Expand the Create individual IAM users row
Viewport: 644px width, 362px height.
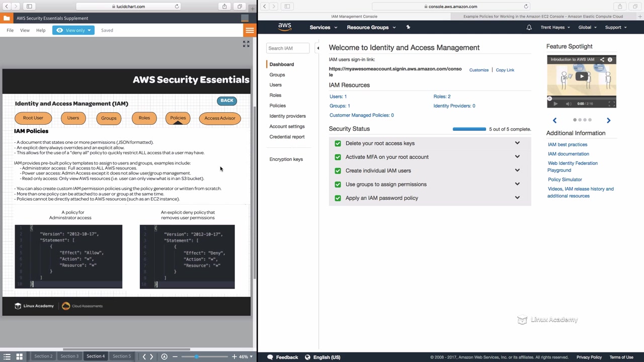pyautogui.click(x=517, y=170)
